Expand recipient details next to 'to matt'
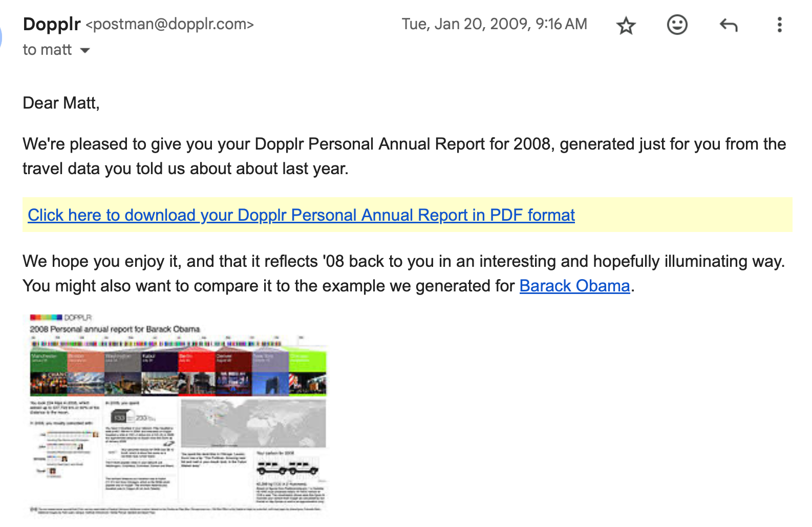 click(x=85, y=50)
